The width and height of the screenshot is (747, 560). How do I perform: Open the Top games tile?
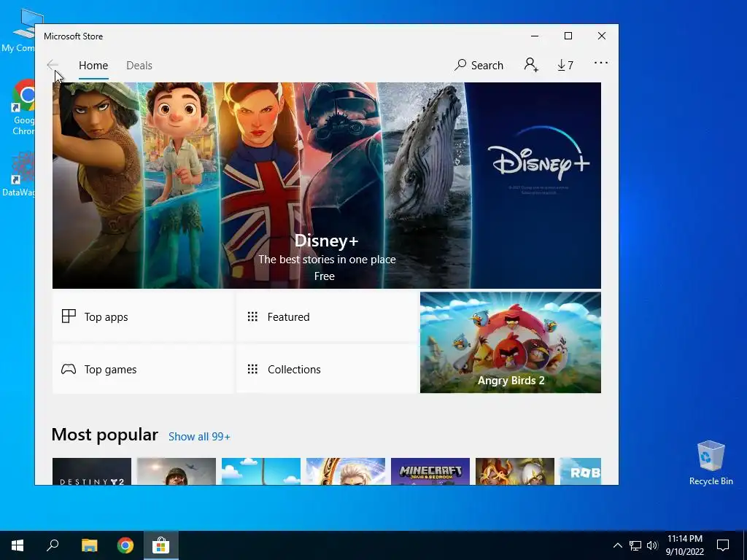point(142,369)
